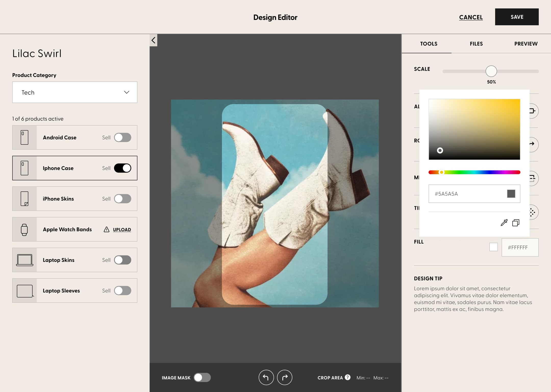Image resolution: width=551 pixels, height=392 pixels.
Task: Turn off Iphone Case Sell toggle
Action: click(122, 168)
